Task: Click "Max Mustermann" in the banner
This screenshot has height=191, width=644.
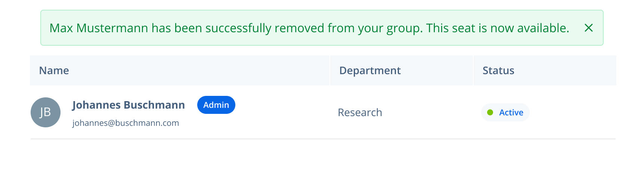Action: (x=99, y=28)
